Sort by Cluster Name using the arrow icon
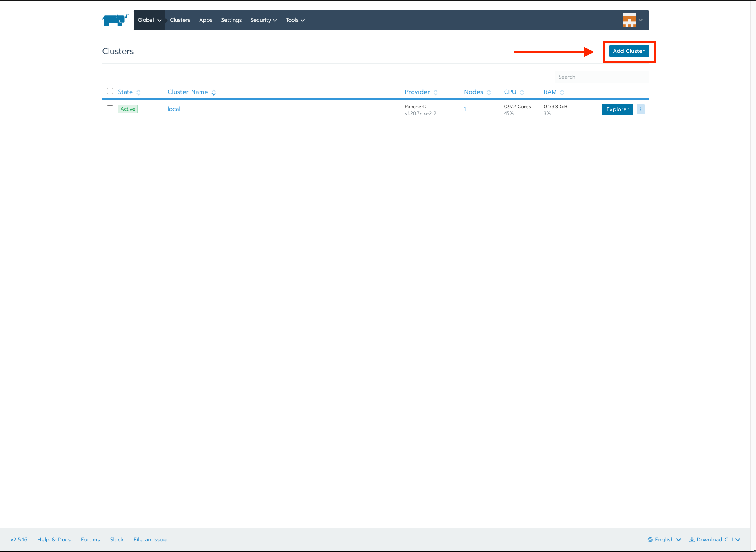 tap(213, 92)
